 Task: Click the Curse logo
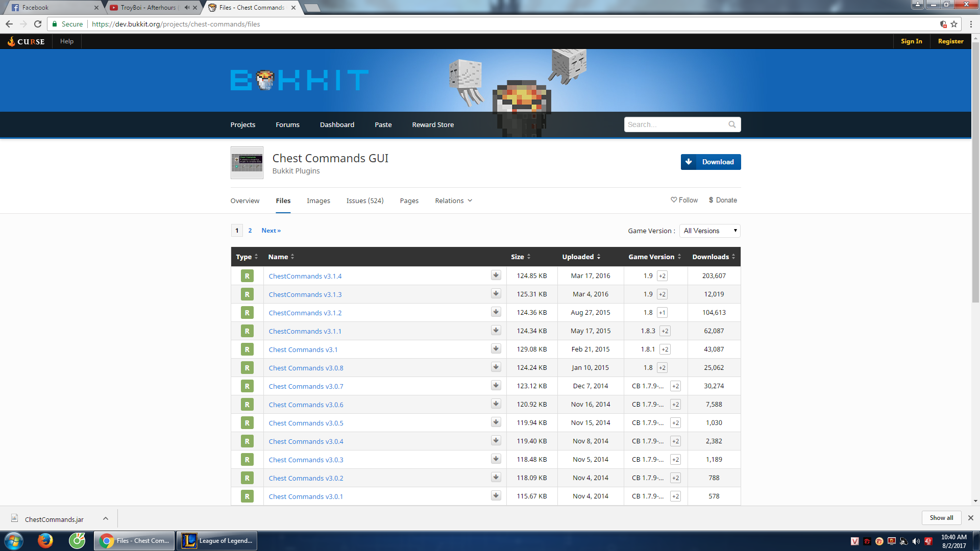coord(26,41)
